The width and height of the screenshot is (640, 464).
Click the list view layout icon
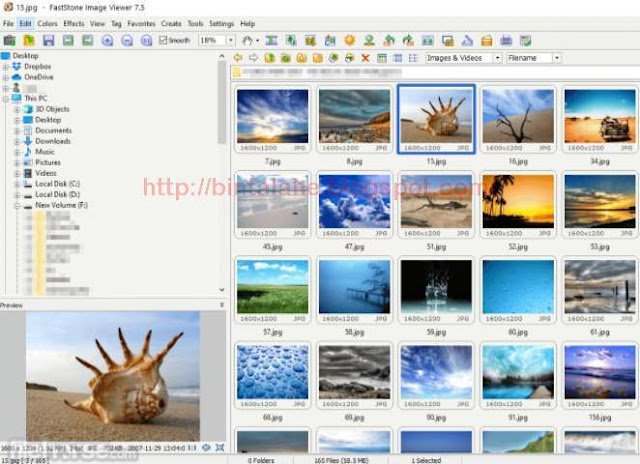click(413, 58)
